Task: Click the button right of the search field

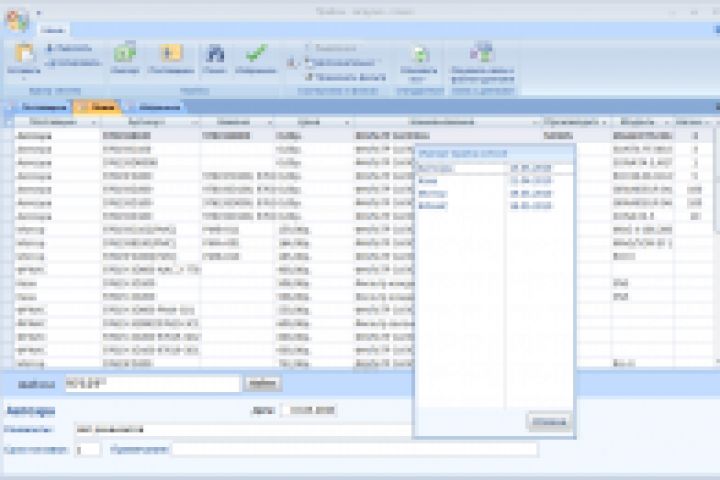Action: coord(262,384)
